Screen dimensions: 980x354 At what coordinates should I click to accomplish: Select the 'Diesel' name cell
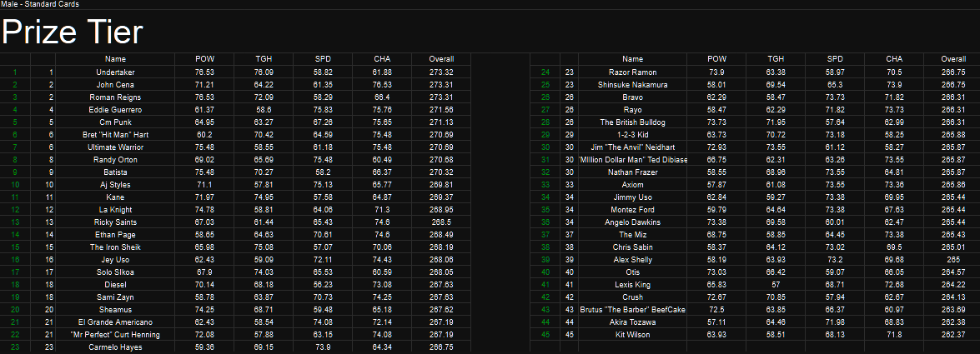tap(116, 285)
